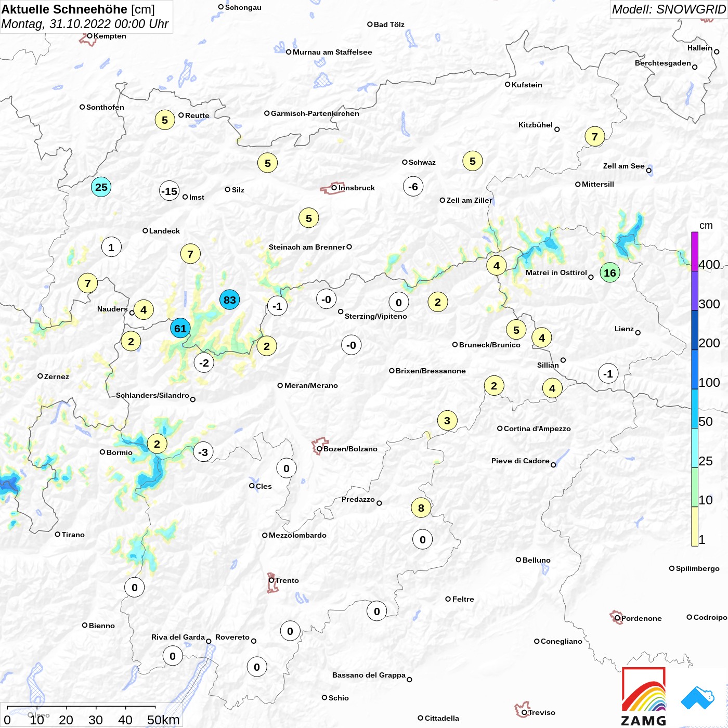728x728 pixels.
Task: Click the Treviso city label
Action: pos(541,712)
